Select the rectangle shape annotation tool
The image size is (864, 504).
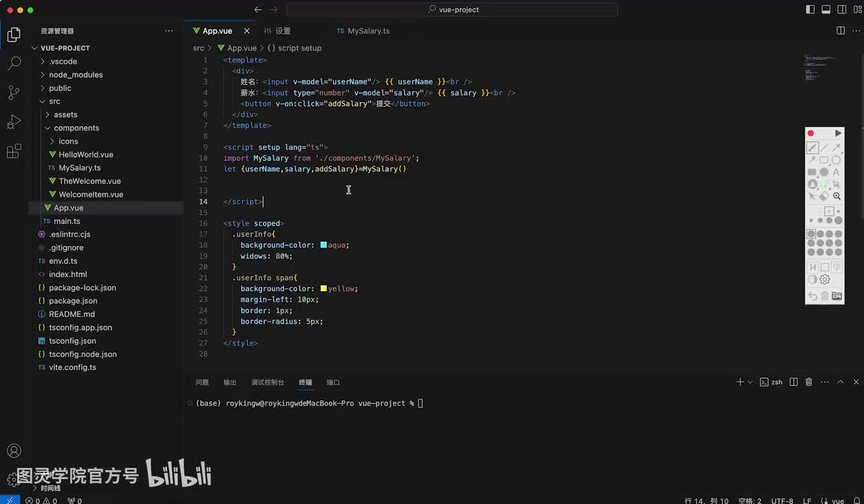[824, 160]
